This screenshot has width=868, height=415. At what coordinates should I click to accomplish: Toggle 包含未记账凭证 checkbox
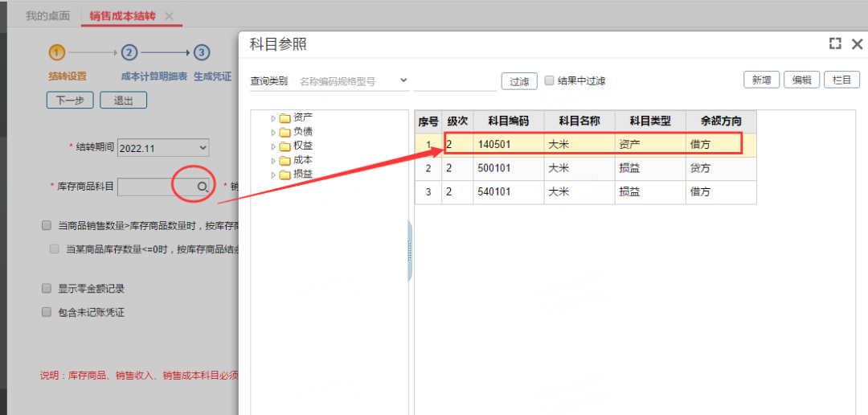click(x=47, y=312)
